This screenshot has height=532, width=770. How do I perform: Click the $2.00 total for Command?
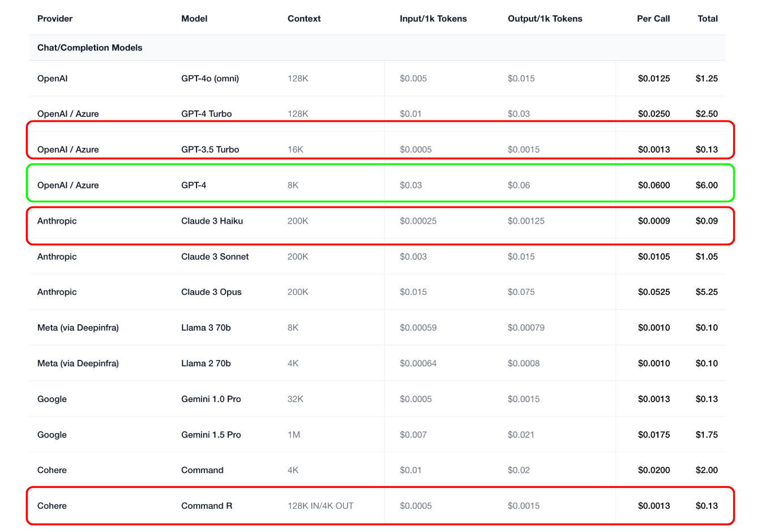(x=707, y=470)
